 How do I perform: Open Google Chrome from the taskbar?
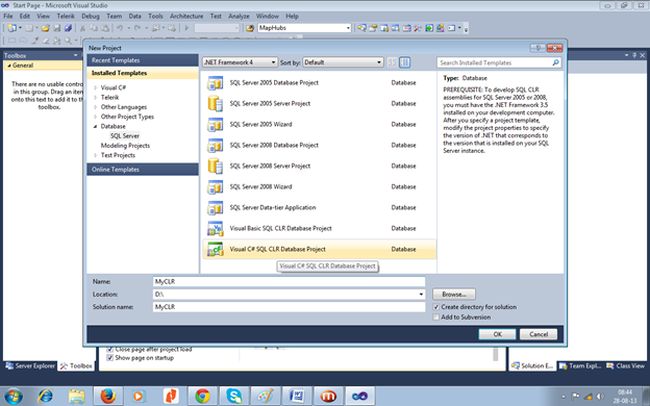pyautogui.click(x=202, y=396)
